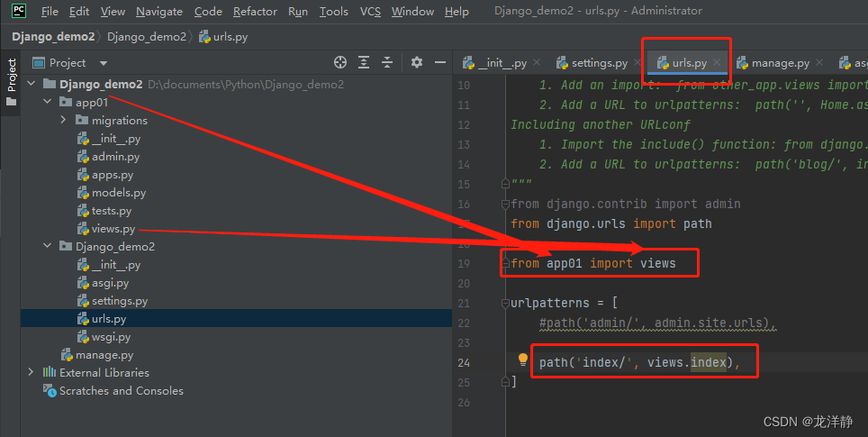Collapse the app01 folder
The image size is (868, 437).
[x=48, y=102]
